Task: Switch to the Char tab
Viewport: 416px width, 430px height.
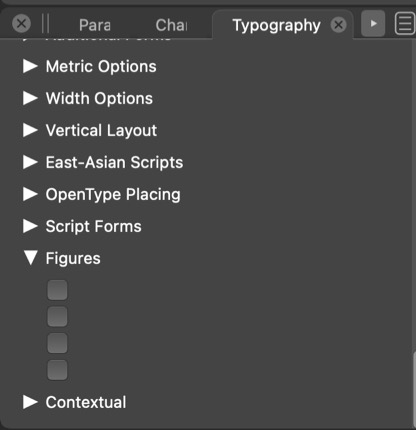Action: tap(171, 25)
